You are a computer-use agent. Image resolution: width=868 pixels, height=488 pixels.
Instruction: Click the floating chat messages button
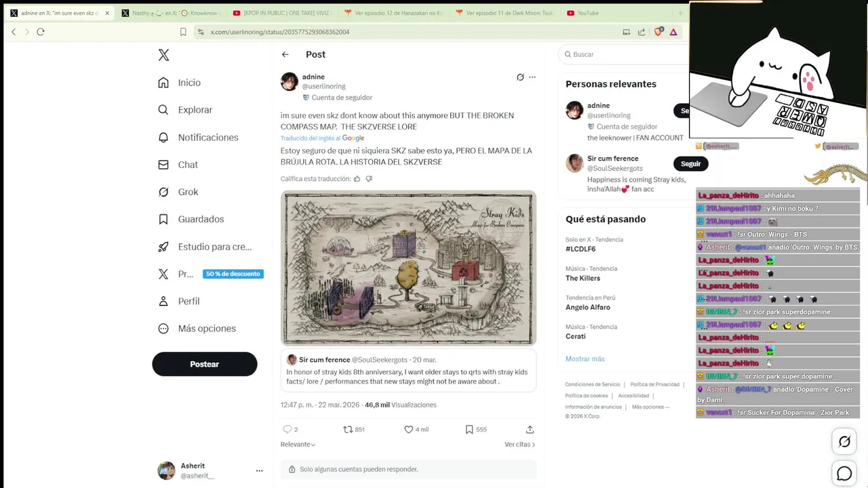pyautogui.click(x=844, y=474)
